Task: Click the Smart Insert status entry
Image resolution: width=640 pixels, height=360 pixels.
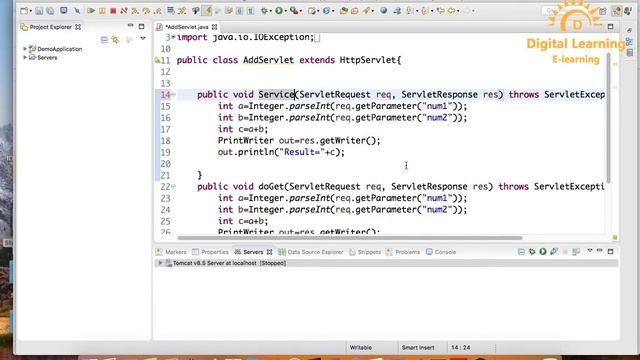Action: [418, 348]
